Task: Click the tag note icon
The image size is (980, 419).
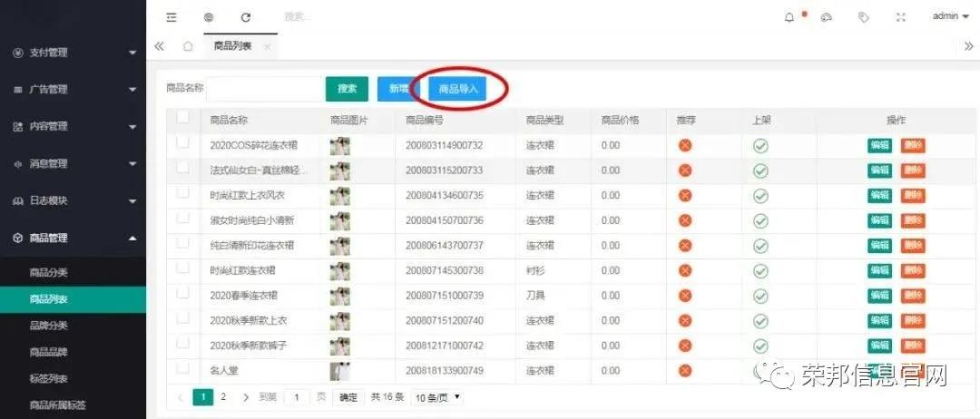Action: 864,17
